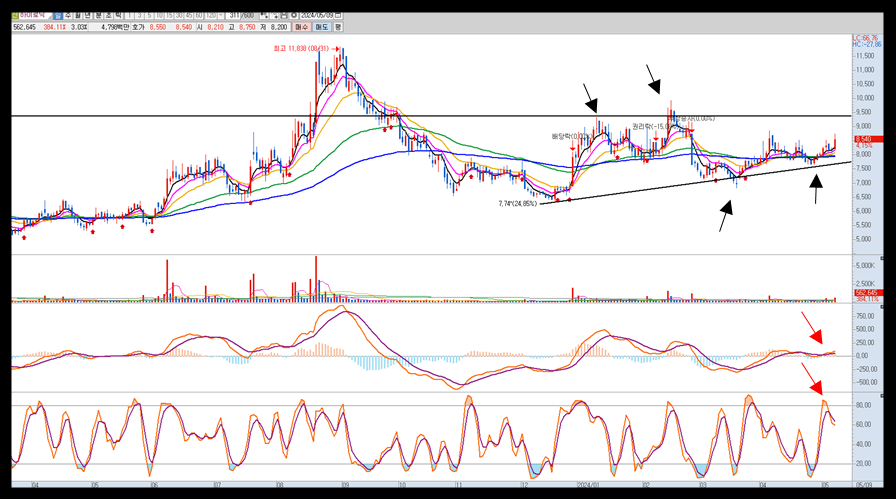Choose the 30 interval button
The height and width of the screenshot is (499, 896).
179,15
